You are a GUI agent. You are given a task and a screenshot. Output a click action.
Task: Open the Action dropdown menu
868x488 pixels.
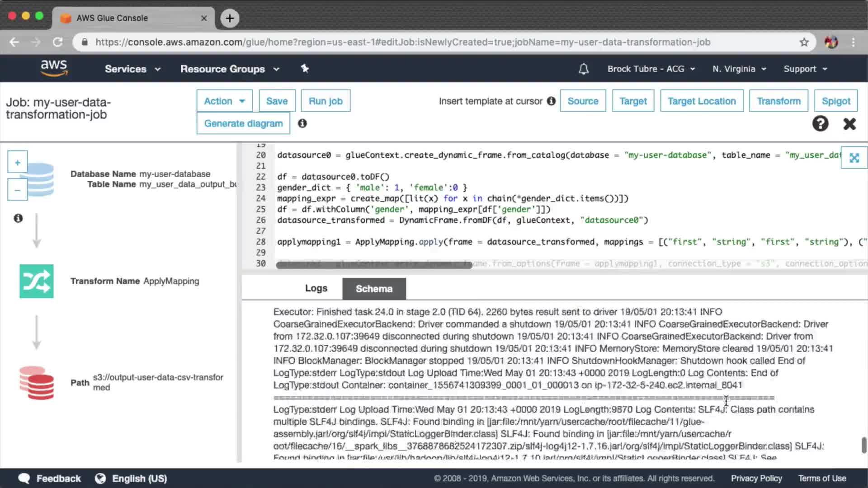coord(224,101)
